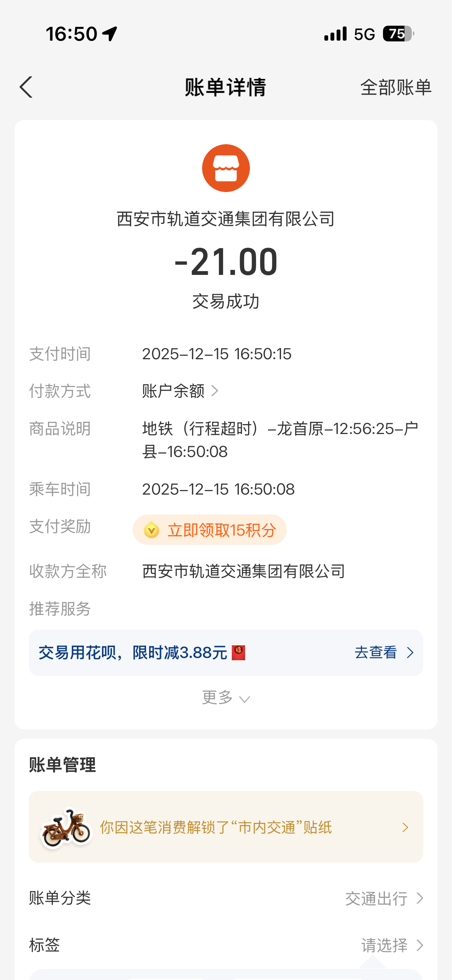Claim the 立即领取15积分 reward

click(221, 530)
